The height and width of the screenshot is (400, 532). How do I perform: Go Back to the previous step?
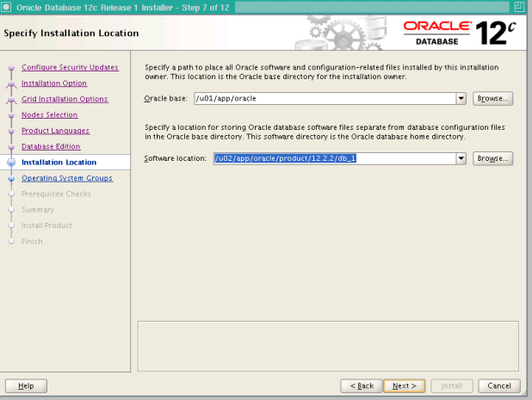click(x=362, y=385)
